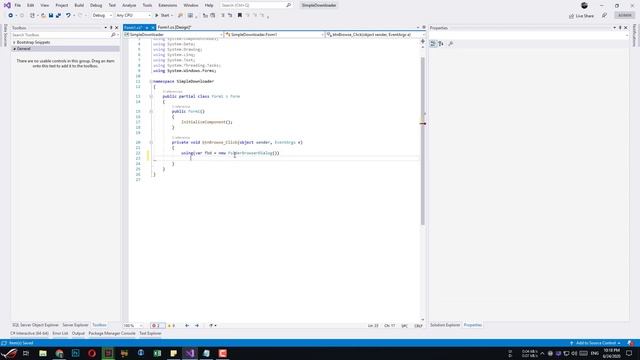The height and width of the screenshot is (360, 640).
Task: Open the Debug configuration dropdown
Action: tap(102, 16)
